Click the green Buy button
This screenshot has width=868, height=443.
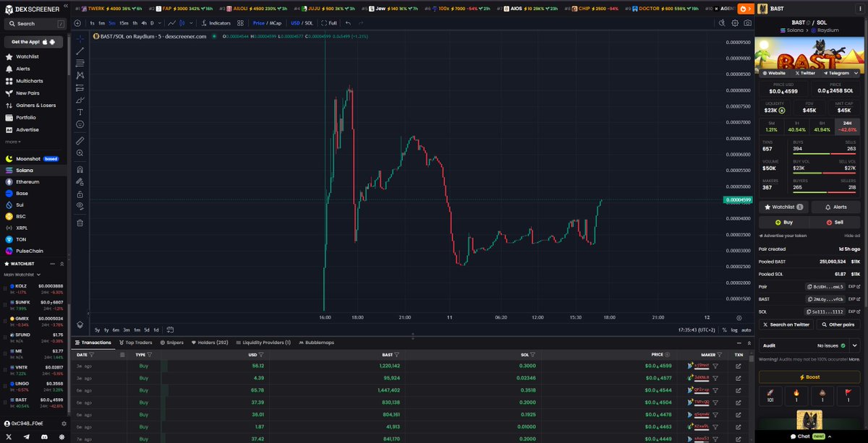click(783, 223)
